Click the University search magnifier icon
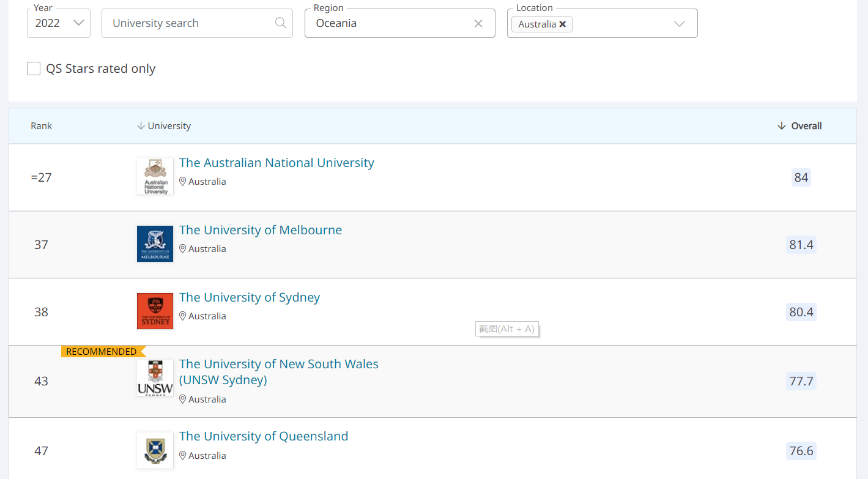The image size is (868, 479). 281,23
